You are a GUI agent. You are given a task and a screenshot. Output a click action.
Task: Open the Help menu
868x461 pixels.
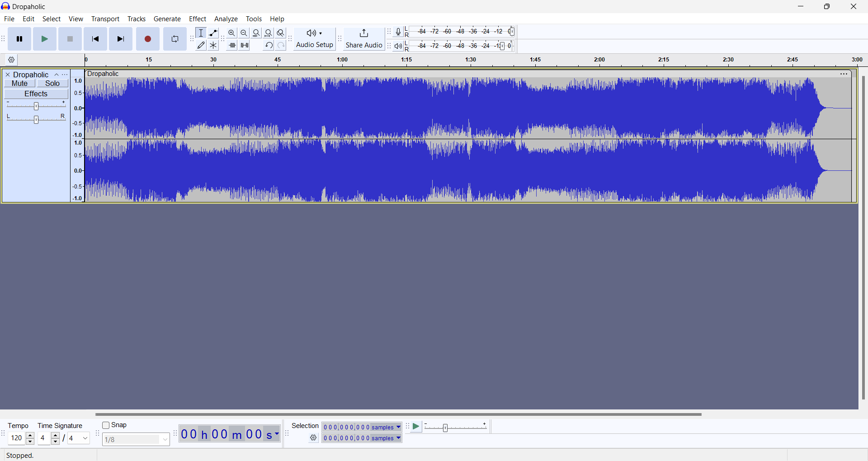point(278,19)
